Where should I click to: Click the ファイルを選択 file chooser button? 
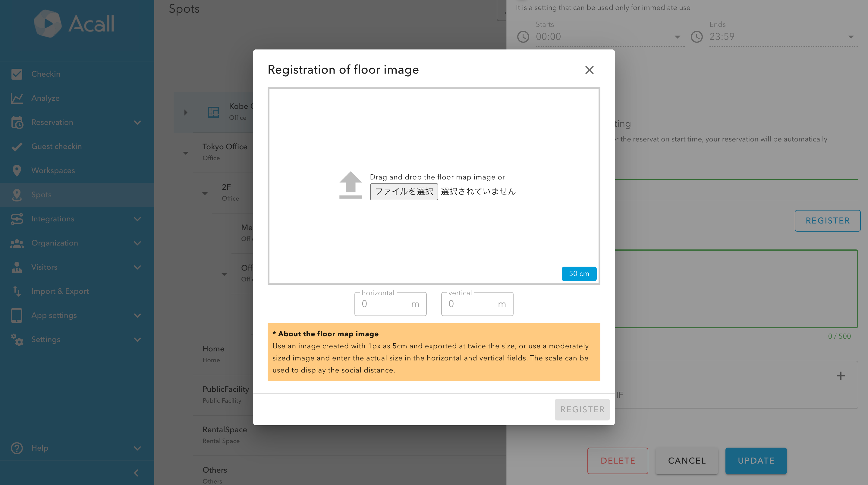(404, 192)
